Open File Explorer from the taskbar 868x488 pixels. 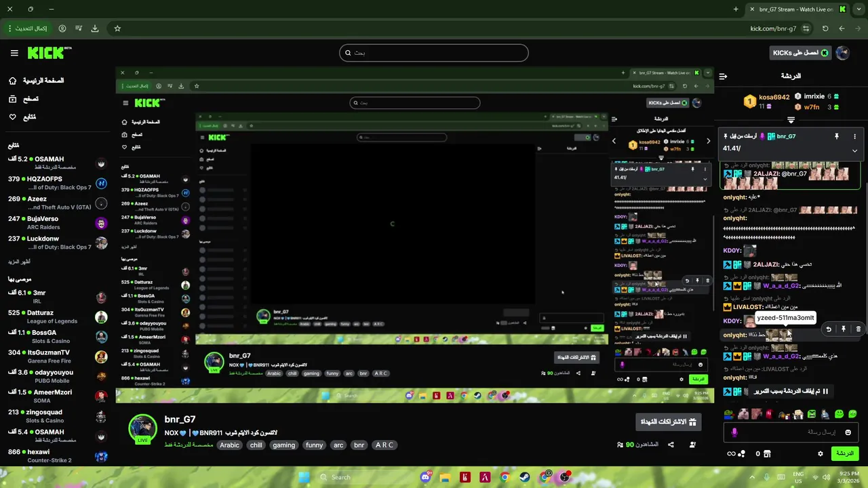(x=445, y=477)
